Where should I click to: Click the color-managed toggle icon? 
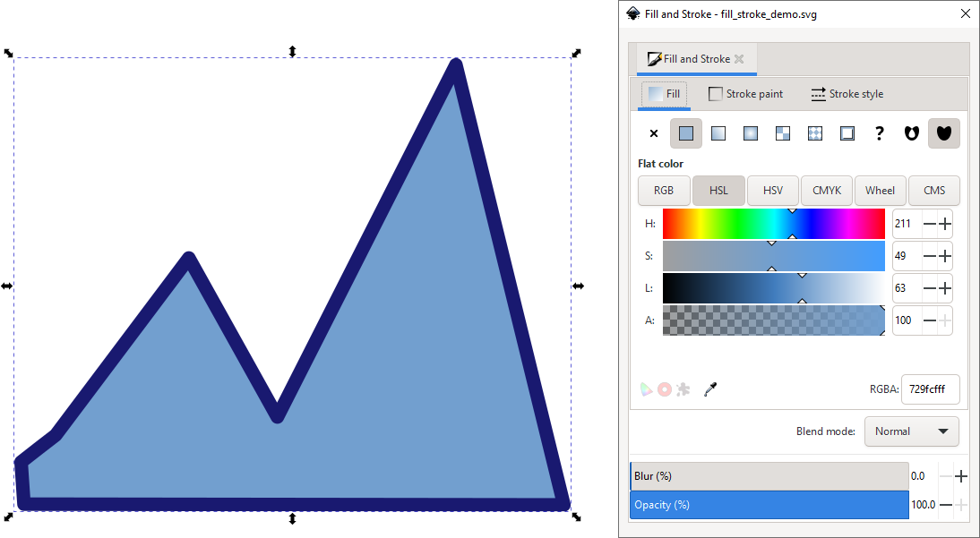pyautogui.click(x=646, y=389)
